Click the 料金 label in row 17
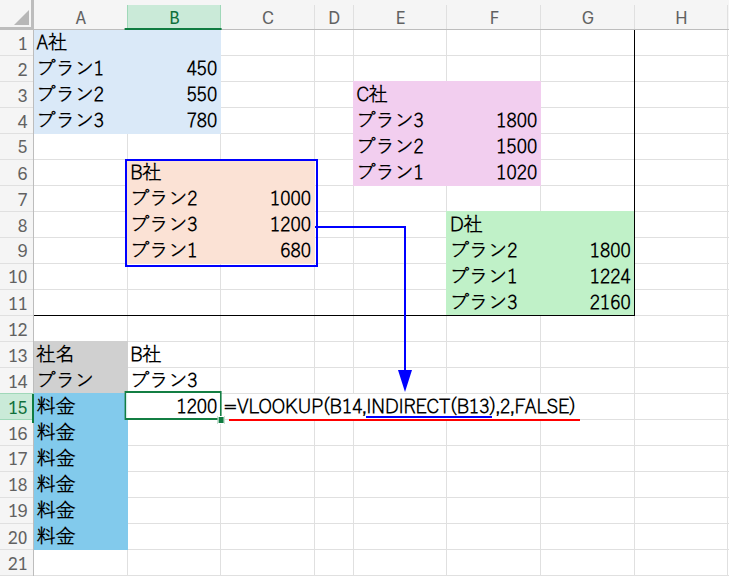This screenshot has height=576, width=729. point(80,459)
